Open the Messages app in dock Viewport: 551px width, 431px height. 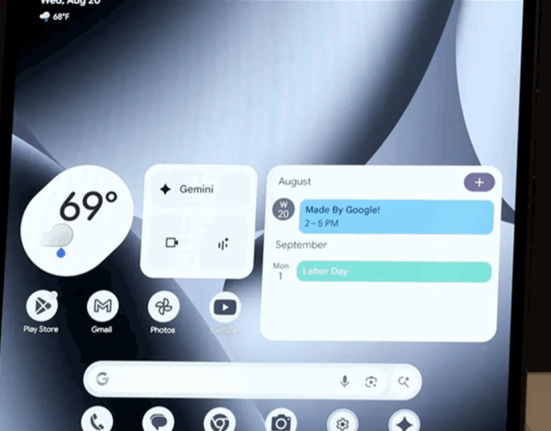point(158,420)
